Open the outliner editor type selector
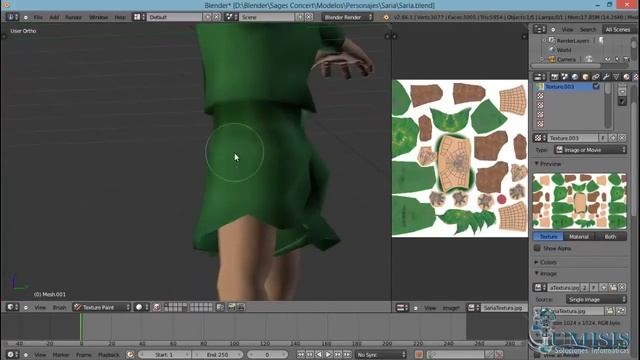Image resolution: width=640 pixels, height=360 pixels. [x=540, y=29]
